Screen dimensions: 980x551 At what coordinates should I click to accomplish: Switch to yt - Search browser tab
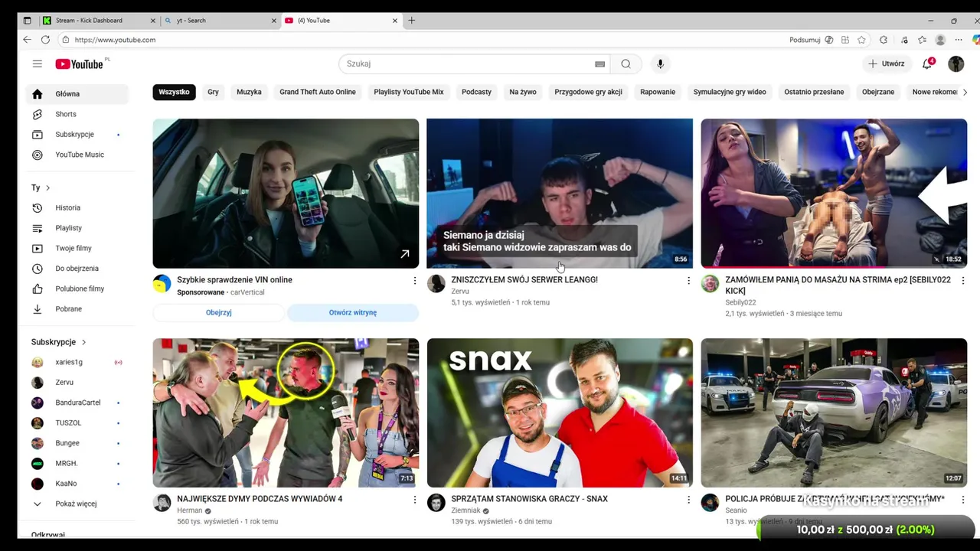220,21
